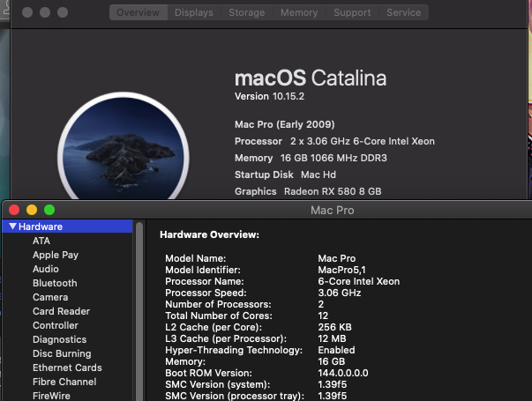
Task: Click the '256 KB' L2 cache value
Action: coord(335,327)
